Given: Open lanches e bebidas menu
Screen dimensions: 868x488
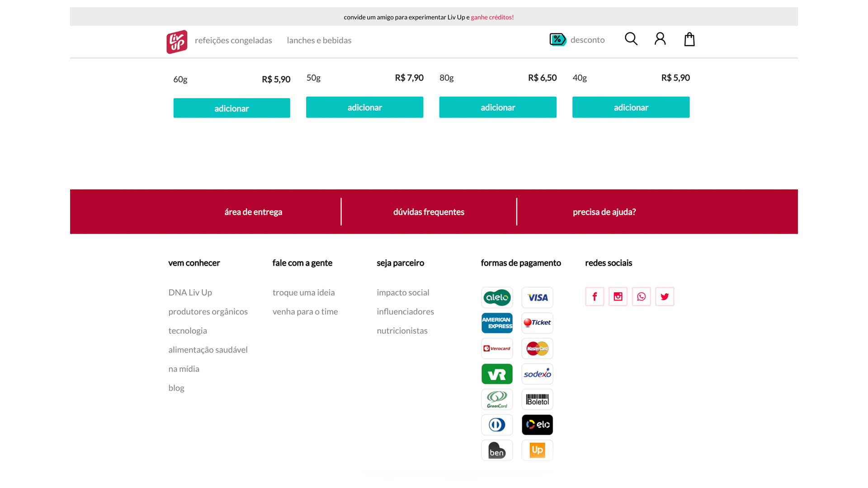Looking at the screenshot, I should (319, 40).
